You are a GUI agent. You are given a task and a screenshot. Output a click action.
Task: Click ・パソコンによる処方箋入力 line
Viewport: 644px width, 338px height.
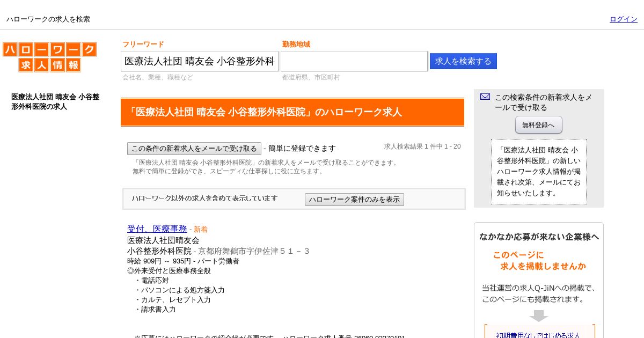coord(179,290)
